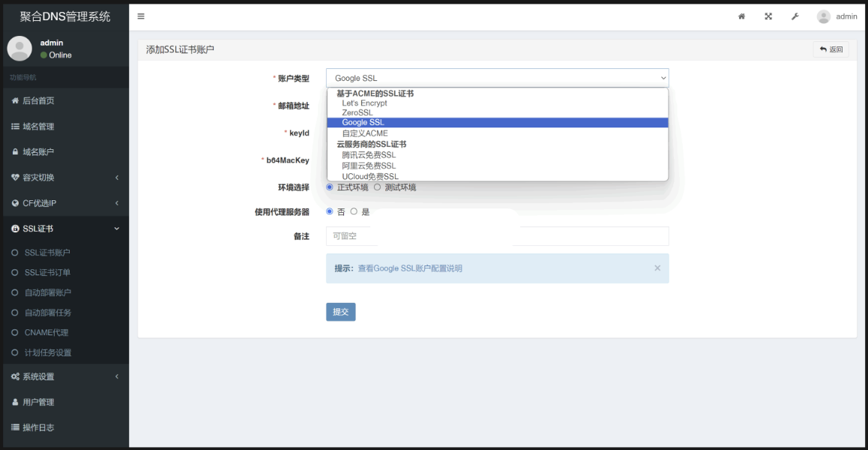
Task: Pick 腾讯云免费SSL option in the list
Action: 498,154
